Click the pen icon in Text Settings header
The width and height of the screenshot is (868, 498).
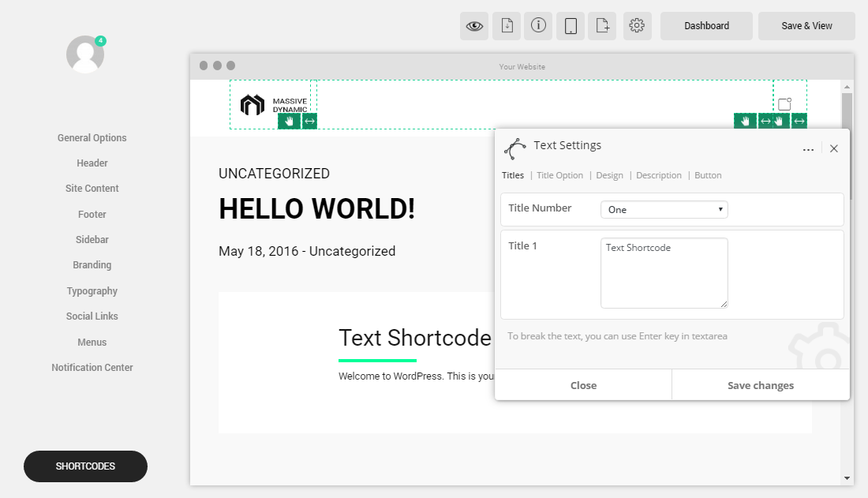pos(516,148)
